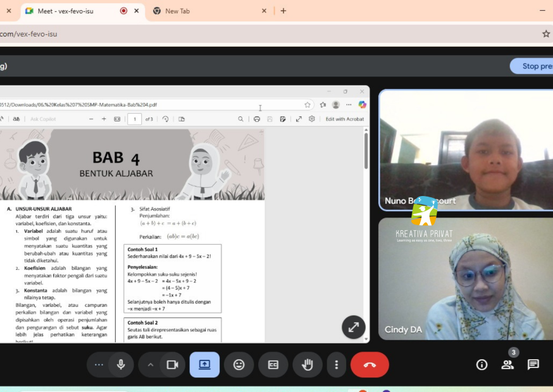The height and width of the screenshot is (392, 553).
Task: Close the New Tab tab
Action: click(264, 11)
